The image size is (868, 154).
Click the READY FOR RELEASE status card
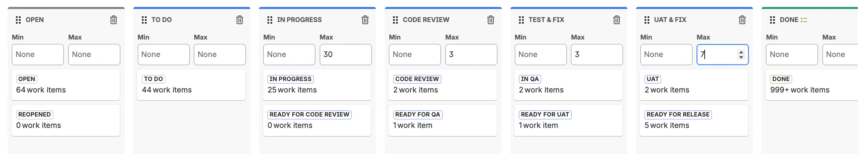[694, 120]
